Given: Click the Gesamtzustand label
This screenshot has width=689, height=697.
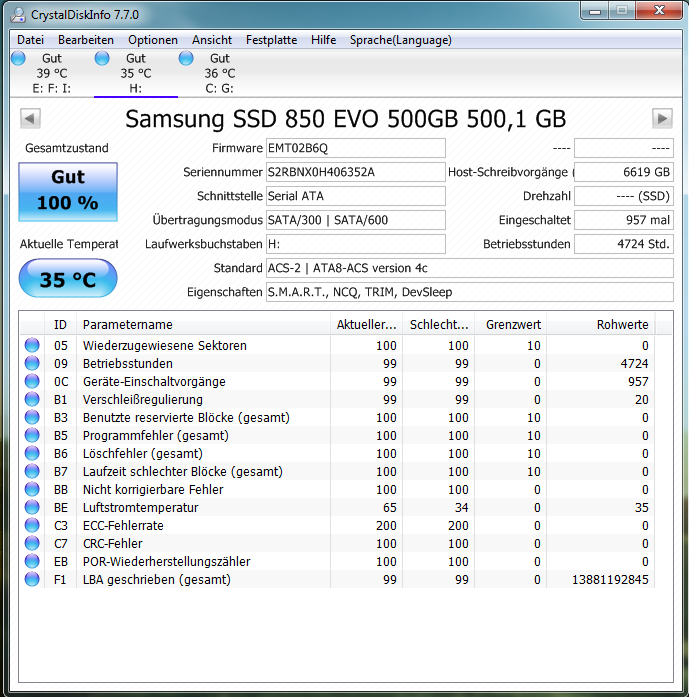Looking at the screenshot, I should pyautogui.click(x=67, y=148).
